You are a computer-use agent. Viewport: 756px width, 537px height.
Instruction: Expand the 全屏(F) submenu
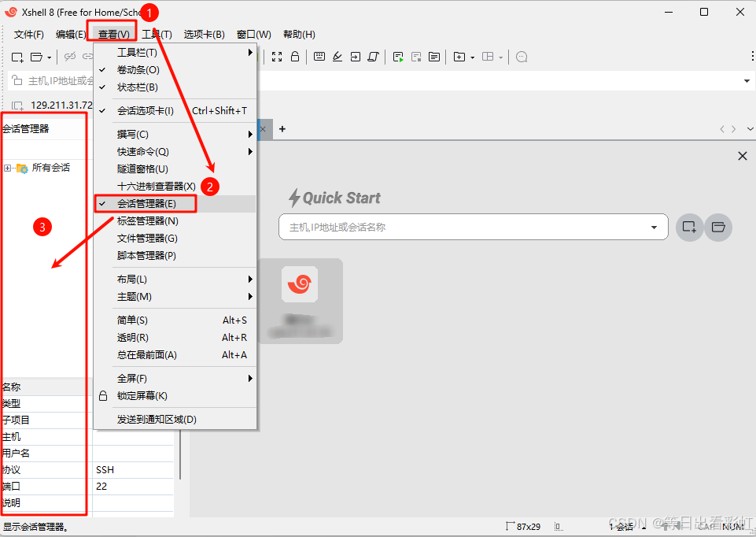pos(175,378)
